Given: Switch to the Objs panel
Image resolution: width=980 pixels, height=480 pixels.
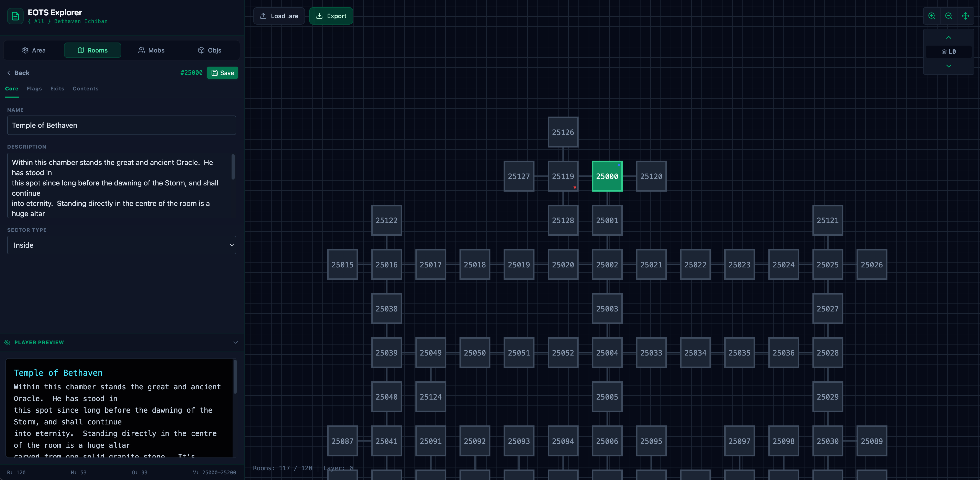Looking at the screenshot, I should click(x=210, y=50).
